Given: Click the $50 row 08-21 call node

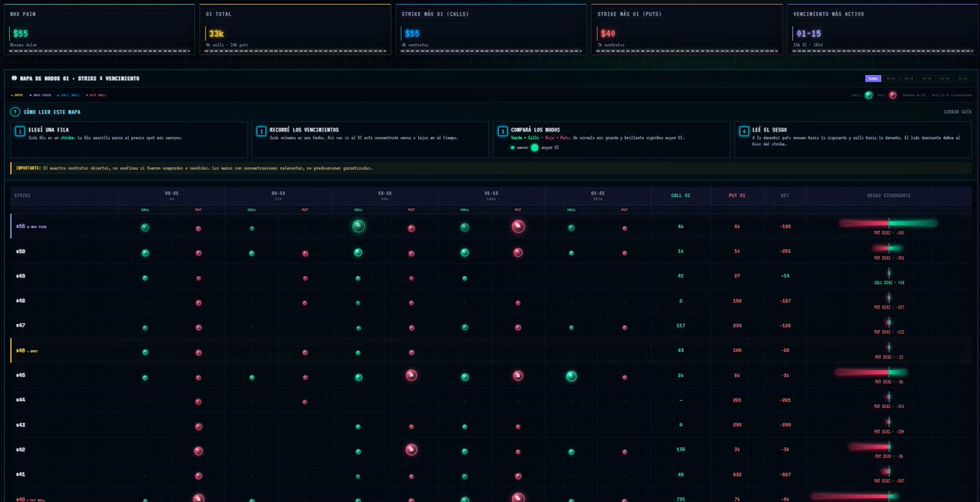Looking at the screenshot, I should [x=145, y=253].
